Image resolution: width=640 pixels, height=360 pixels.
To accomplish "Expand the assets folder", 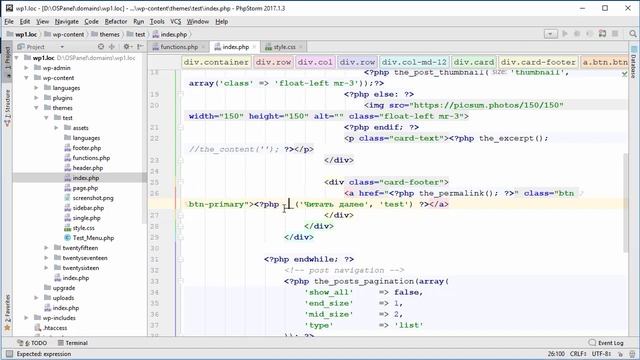I will pyautogui.click(x=56, y=128).
